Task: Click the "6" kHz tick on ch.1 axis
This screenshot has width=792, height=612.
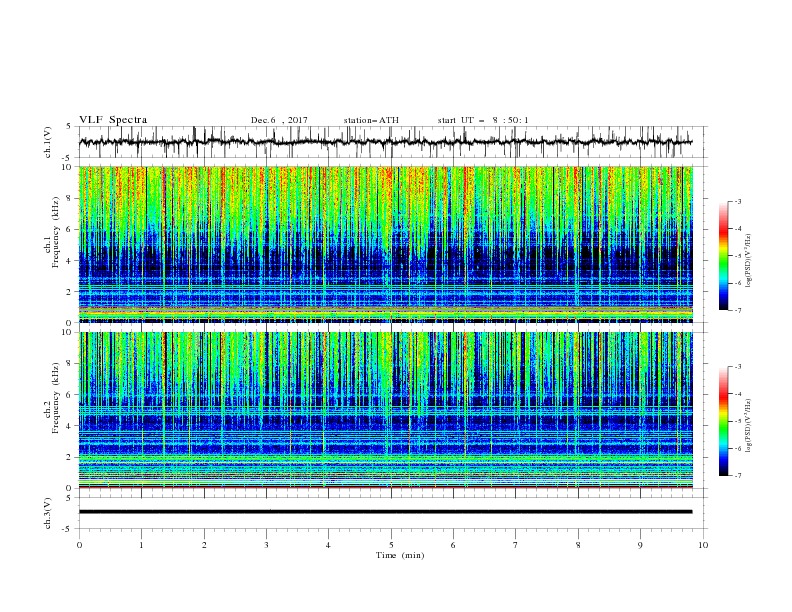Action: coord(69,229)
